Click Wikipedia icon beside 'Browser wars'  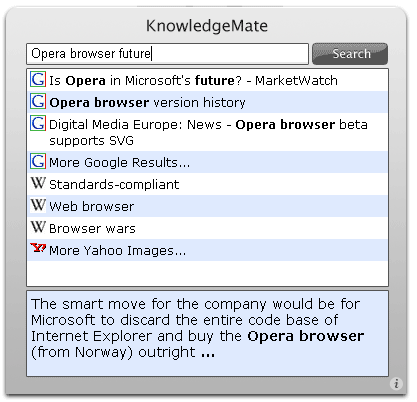coord(38,227)
